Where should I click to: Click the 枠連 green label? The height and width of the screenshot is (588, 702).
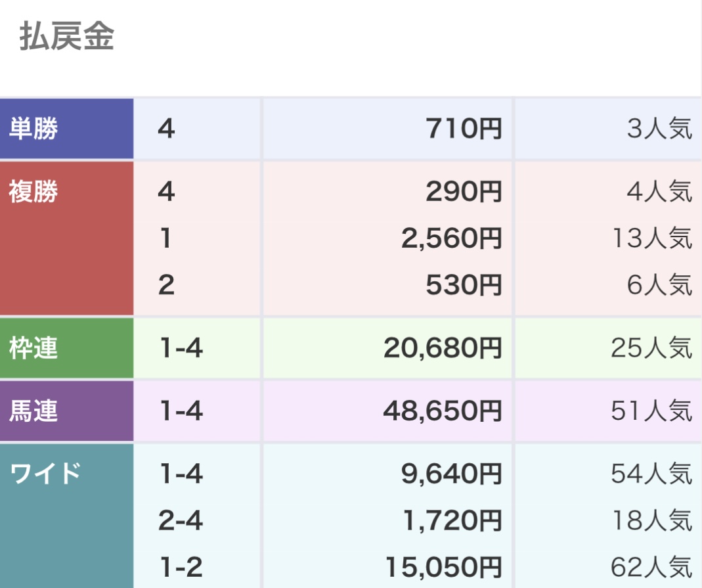67,348
